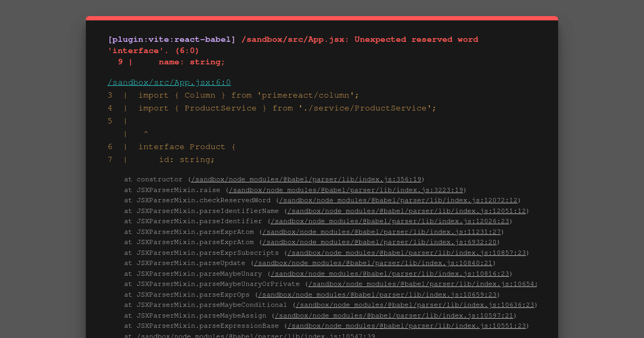Screen dimensions: 644x338
Task: Open constructor stack link index.js:356:19
Action: pyautogui.click(x=306, y=179)
